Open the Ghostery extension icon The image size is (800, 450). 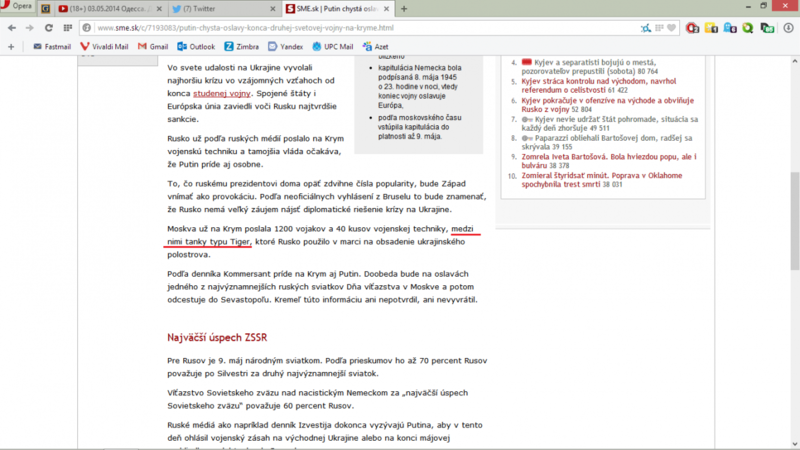730,28
